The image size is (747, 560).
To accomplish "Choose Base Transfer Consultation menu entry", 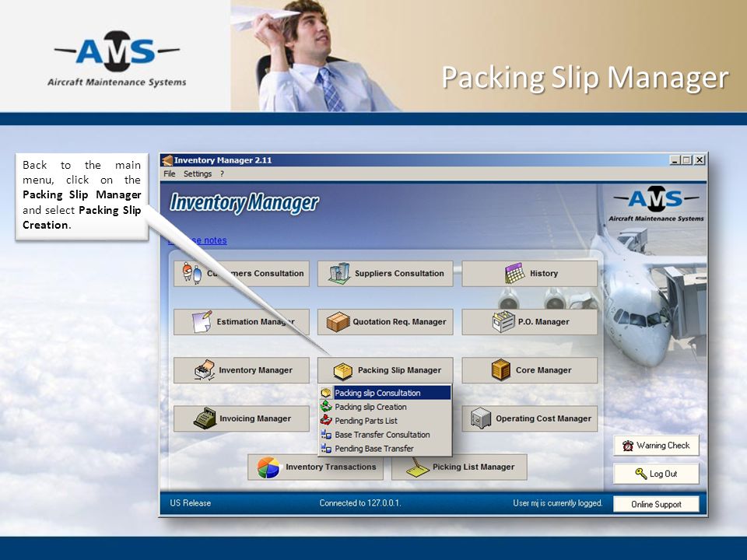I will pyautogui.click(x=385, y=434).
